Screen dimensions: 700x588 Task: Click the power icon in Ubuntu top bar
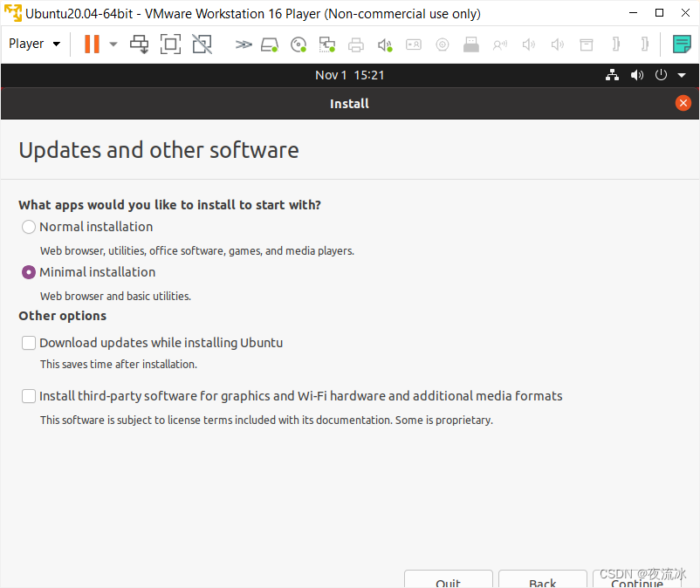[x=661, y=75]
